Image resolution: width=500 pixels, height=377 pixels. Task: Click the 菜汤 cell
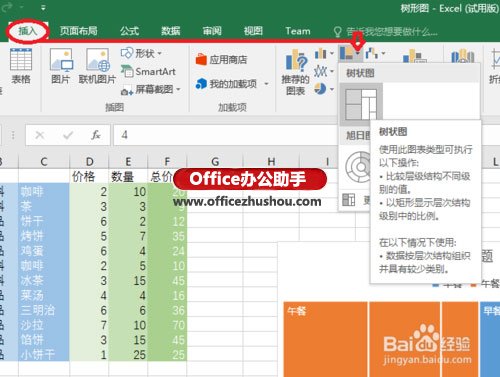(x=44, y=295)
